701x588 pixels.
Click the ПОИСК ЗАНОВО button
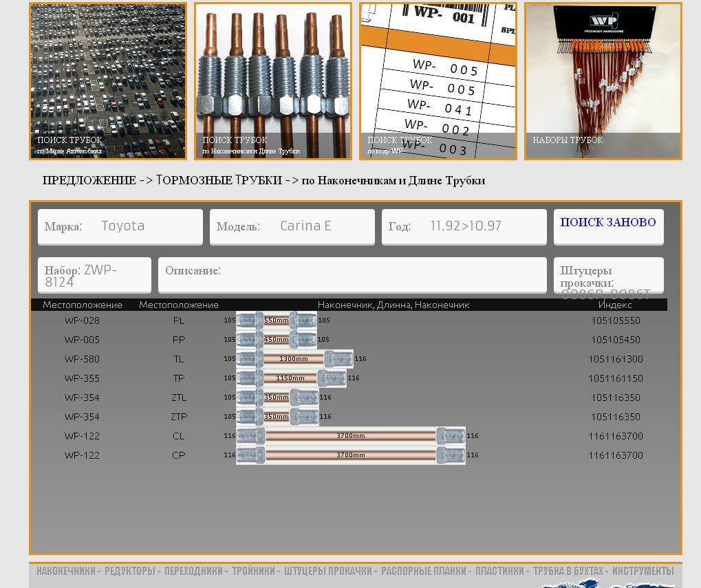(608, 223)
